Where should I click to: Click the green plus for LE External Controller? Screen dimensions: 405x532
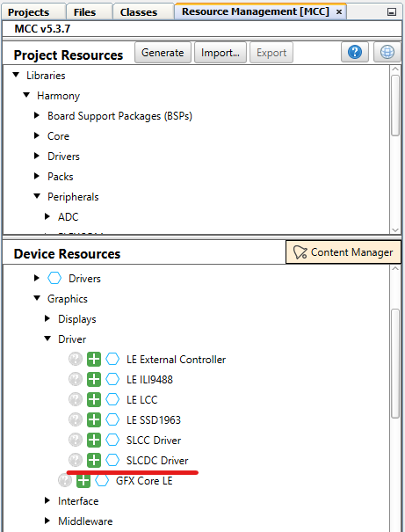tap(94, 360)
